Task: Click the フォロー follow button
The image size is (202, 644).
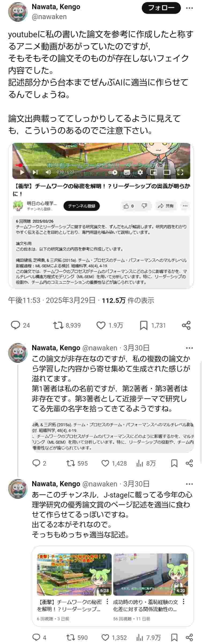Action: click(161, 8)
